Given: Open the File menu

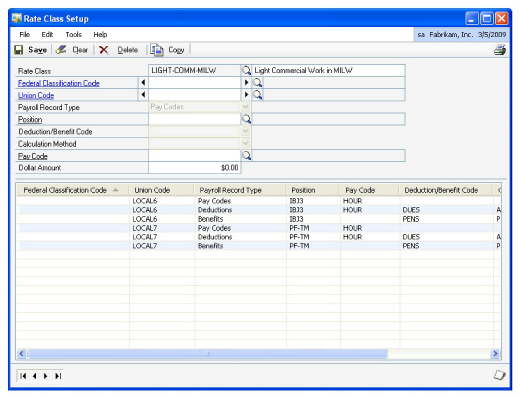Looking at the screenshot, I should 25,34.
